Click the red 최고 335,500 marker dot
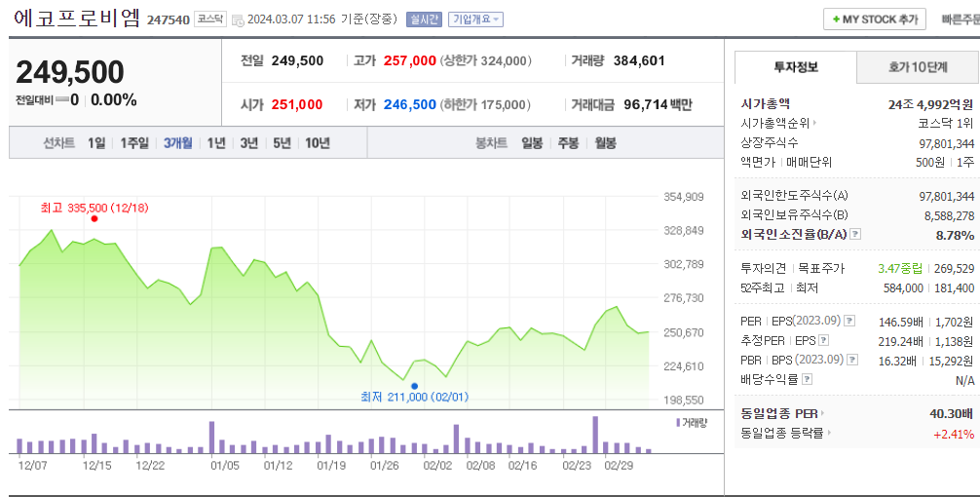 (94, 219)
